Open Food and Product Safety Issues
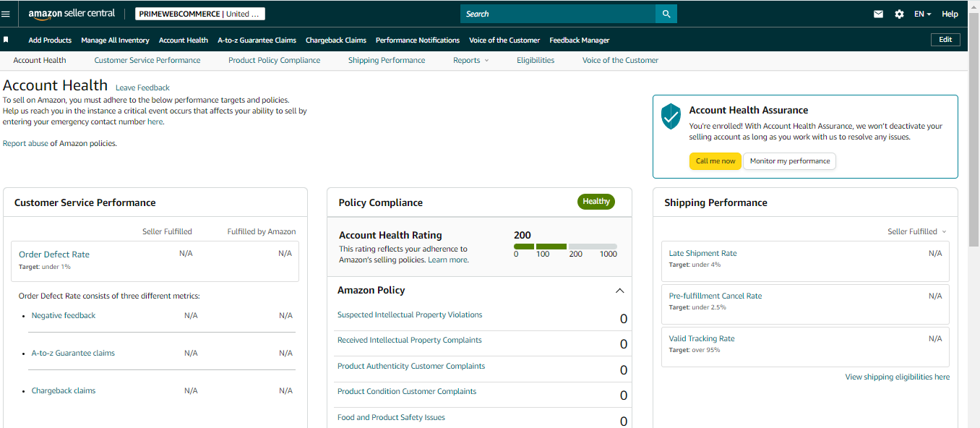980x428 pixels. [x=391, y=417]
